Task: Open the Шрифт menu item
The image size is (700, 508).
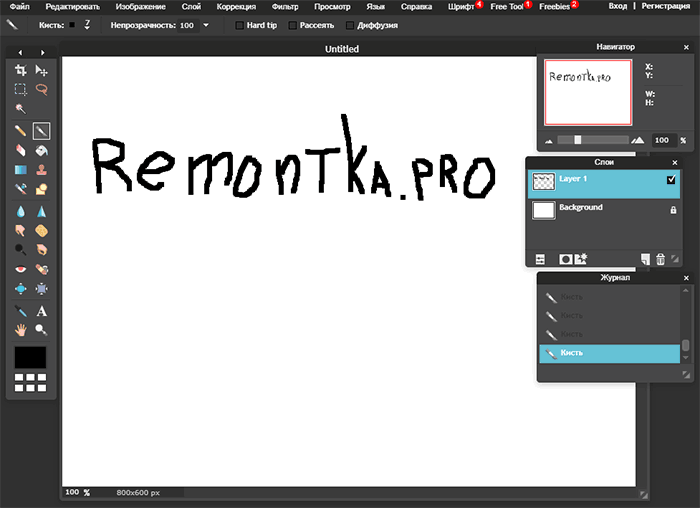Action: [x=461, y=6]
